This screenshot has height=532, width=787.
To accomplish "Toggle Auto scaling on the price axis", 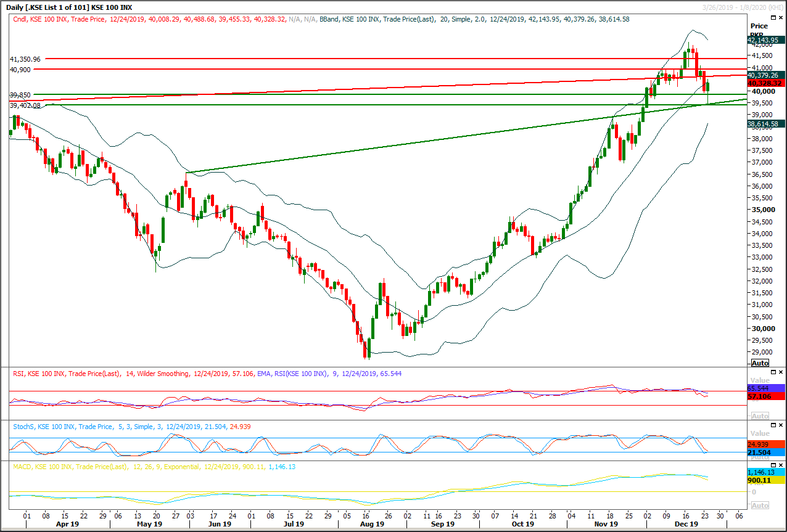I will click(x=759, y=362).
